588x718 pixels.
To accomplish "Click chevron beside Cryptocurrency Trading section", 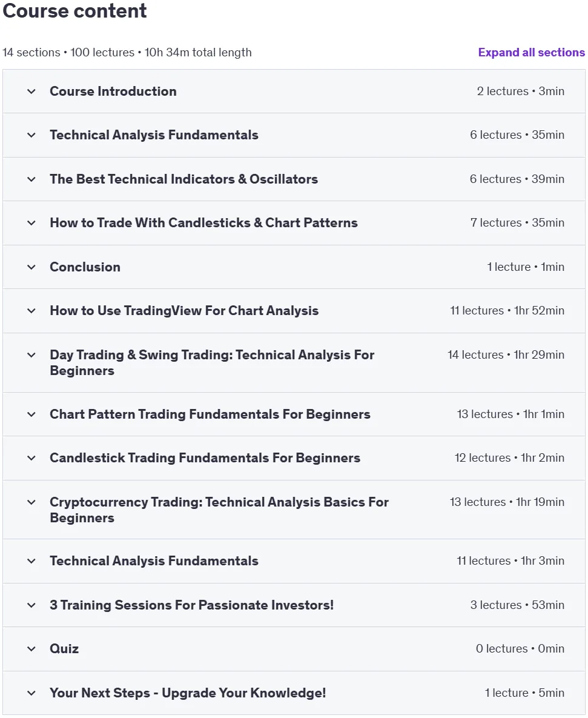I will [31, 502].
